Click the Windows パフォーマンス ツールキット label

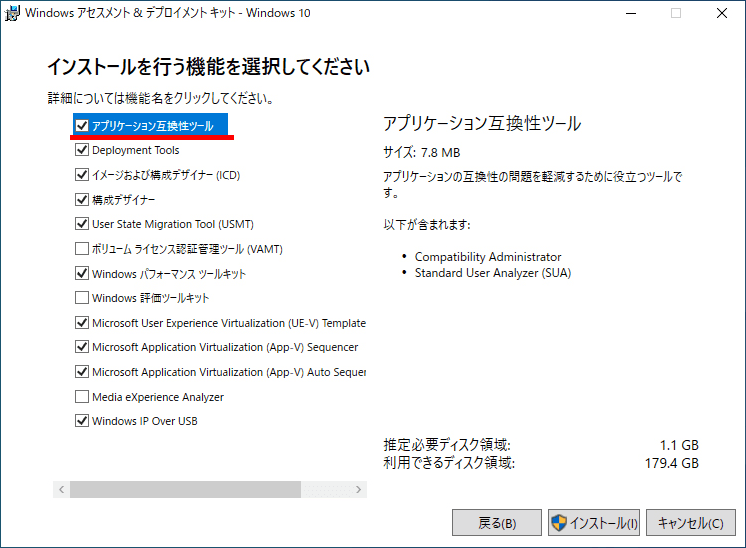click(x=169, y=274)
